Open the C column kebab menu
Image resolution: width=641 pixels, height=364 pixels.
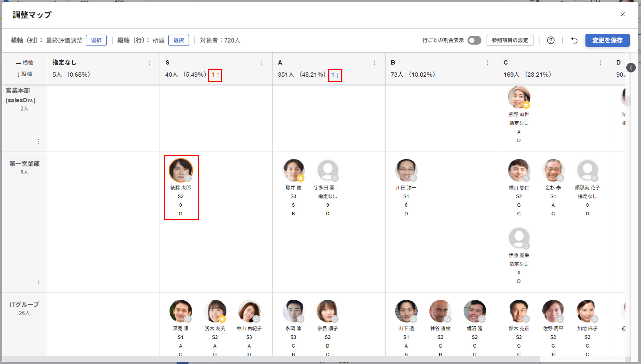[600, 63]
